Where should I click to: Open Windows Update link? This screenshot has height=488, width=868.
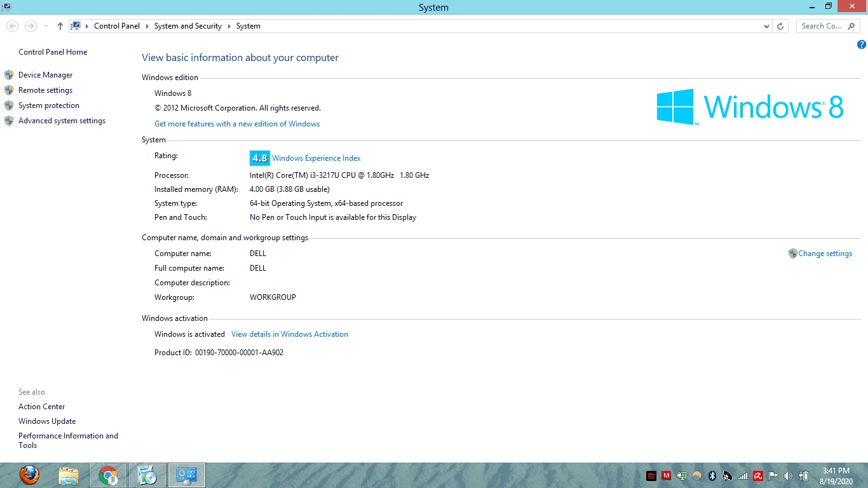pyautogui.click(x=47, y=421)
